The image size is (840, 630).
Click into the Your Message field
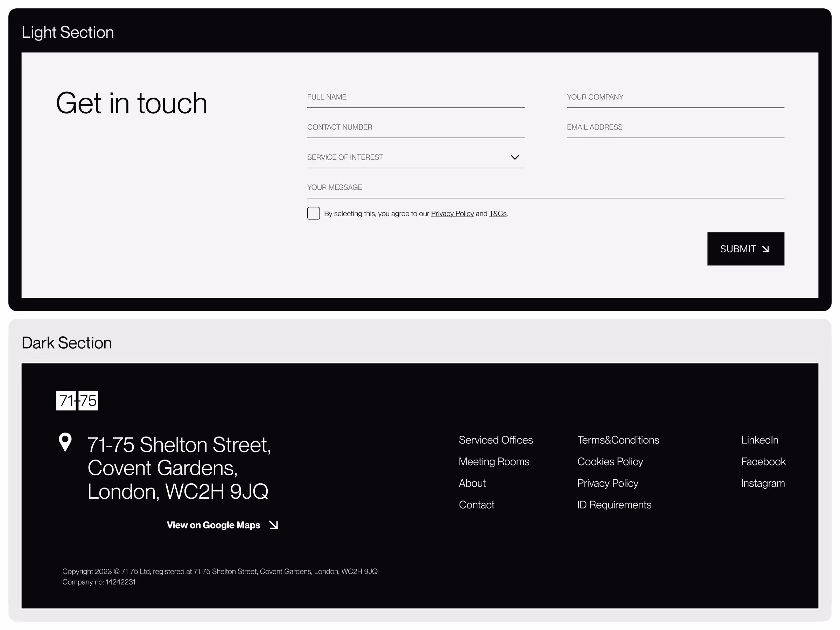545,188
